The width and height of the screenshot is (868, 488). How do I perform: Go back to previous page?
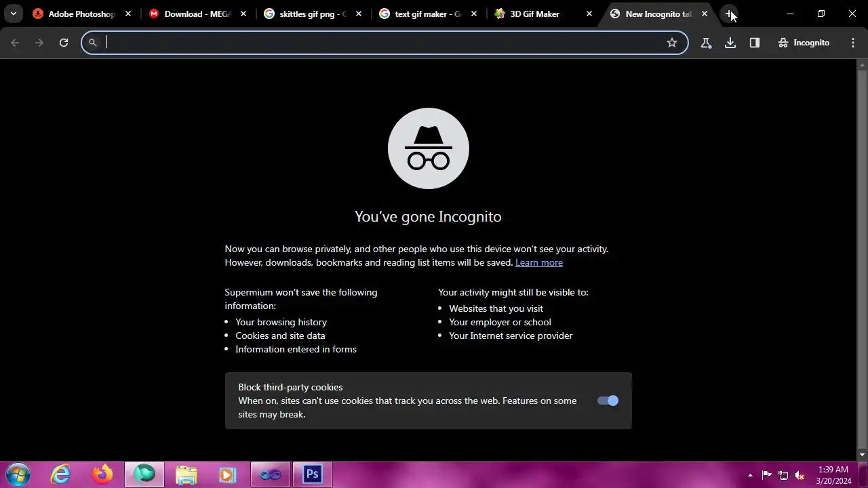(x=15, y=43)
